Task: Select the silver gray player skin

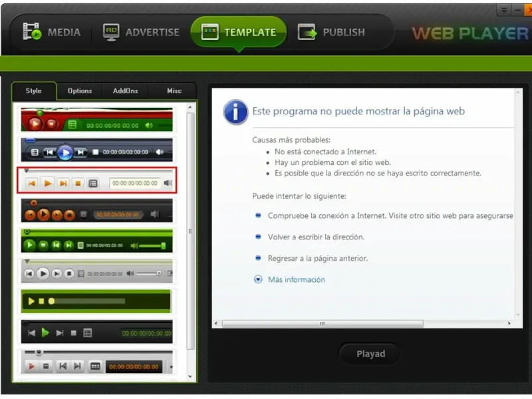Action: tap(96, 271)
